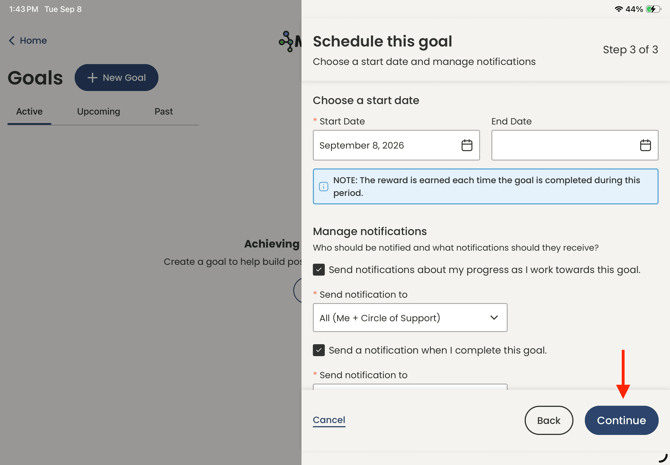Open the End Date calendar icon

pyautogui.click(x=645, y=145)
